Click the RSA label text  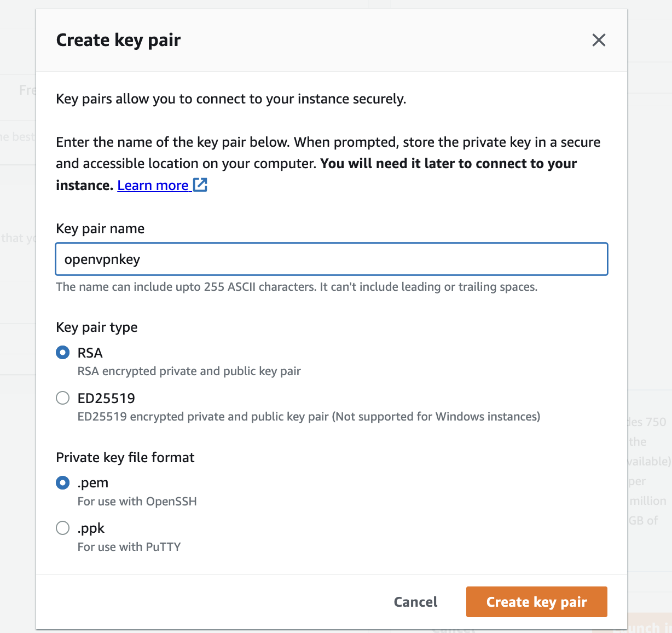pyautogui.click(x=90, y=353)
